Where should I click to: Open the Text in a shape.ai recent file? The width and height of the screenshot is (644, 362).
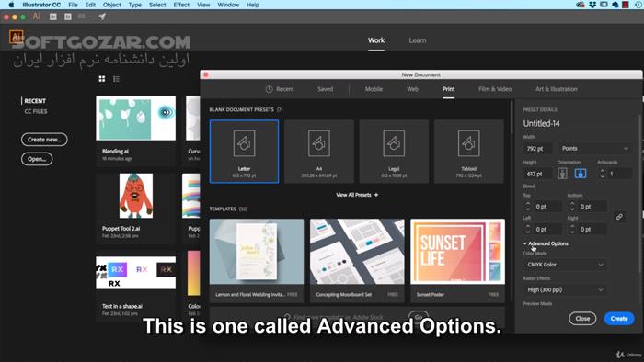point(135,286)
